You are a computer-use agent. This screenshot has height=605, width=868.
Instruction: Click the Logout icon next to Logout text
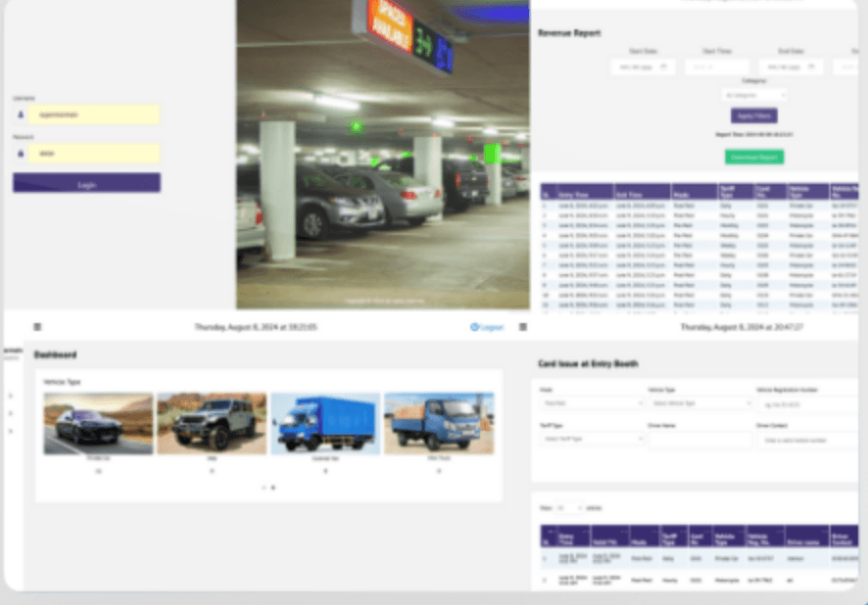[474, 327]
